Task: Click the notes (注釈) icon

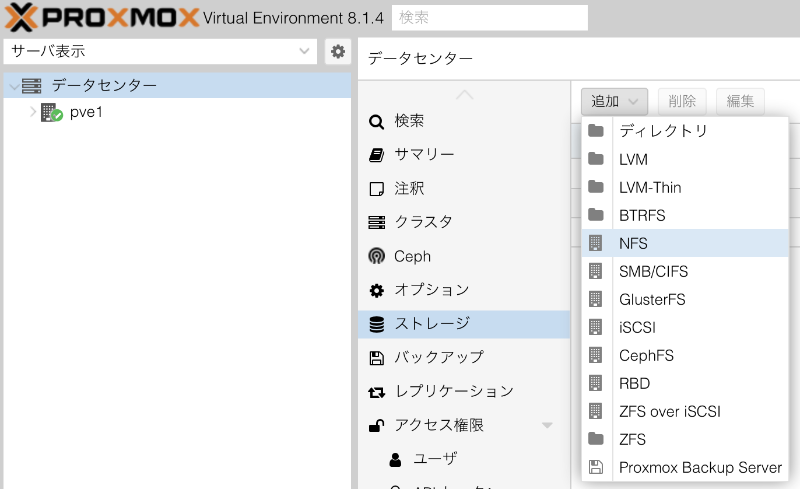Action: [376, 188]
